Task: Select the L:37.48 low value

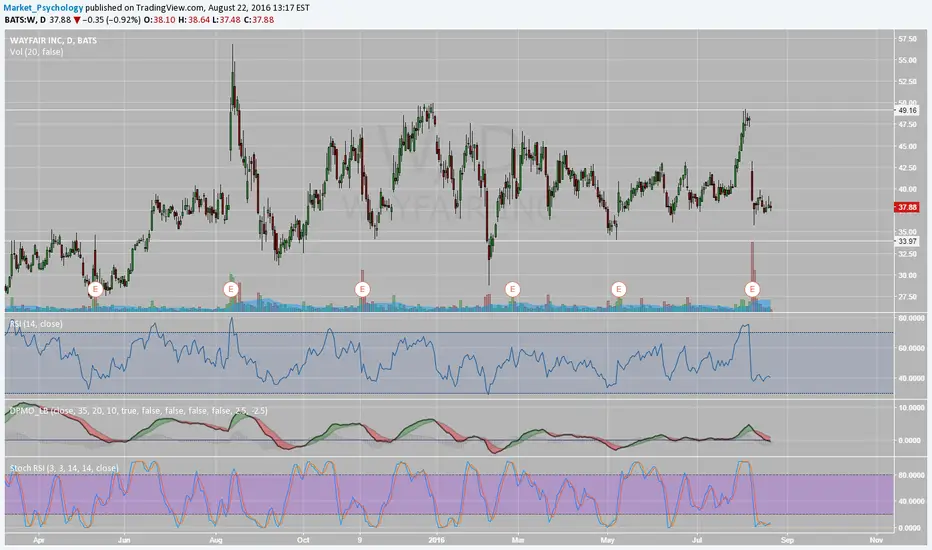Action: click(x=226, y=20)
